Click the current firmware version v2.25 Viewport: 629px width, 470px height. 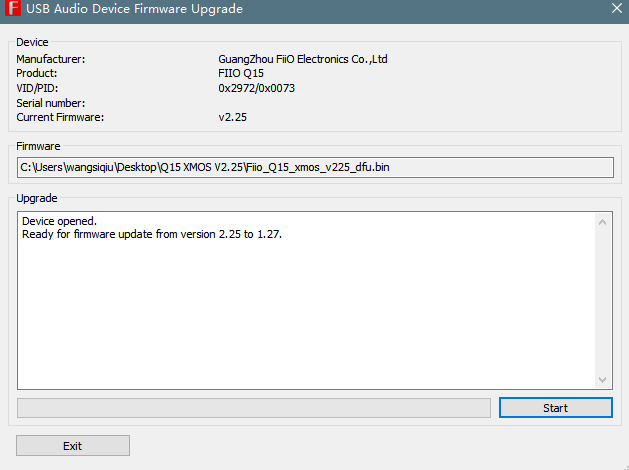[232, 117]
